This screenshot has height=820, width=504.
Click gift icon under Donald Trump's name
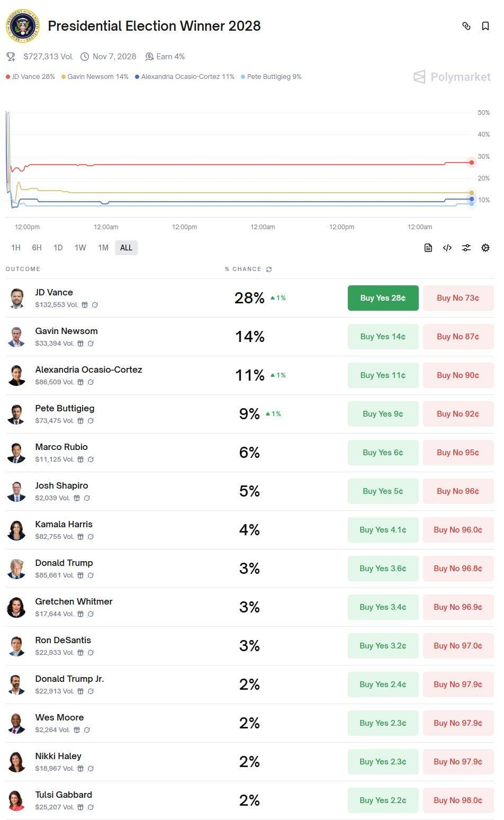click(x=80, y=575)
